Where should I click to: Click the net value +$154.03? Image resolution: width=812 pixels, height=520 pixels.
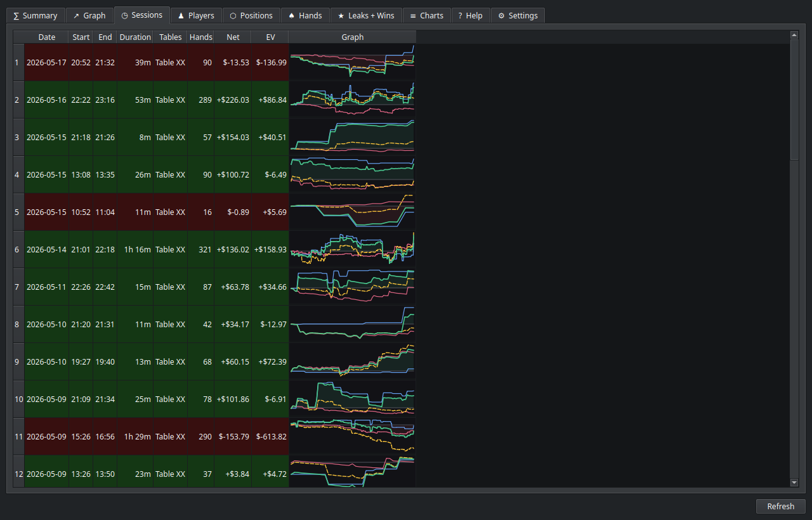[233, 137]
